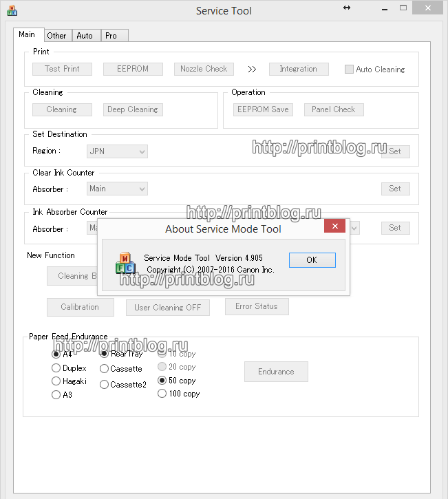
Task: Close the About Service Mode Tool dialog
Action: (x=334, y=226)
